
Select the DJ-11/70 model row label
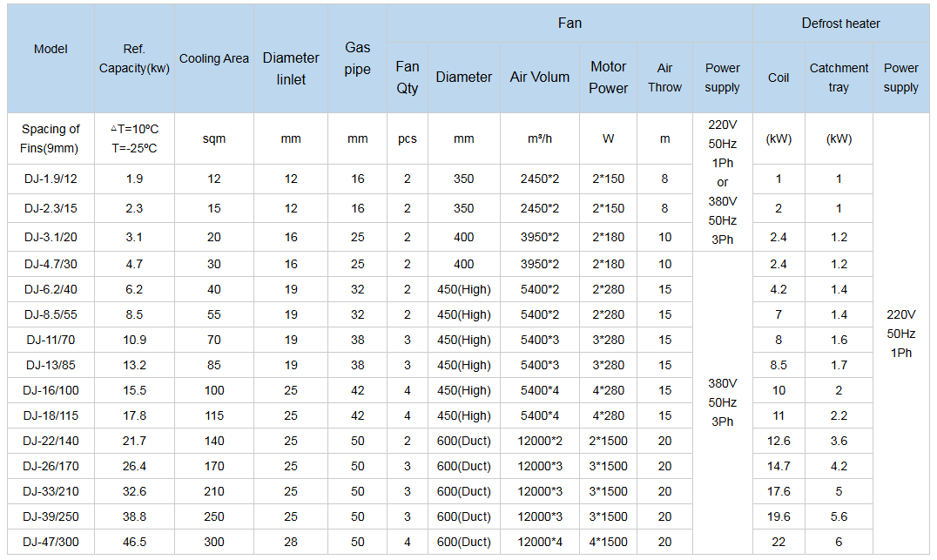(51, 340)
